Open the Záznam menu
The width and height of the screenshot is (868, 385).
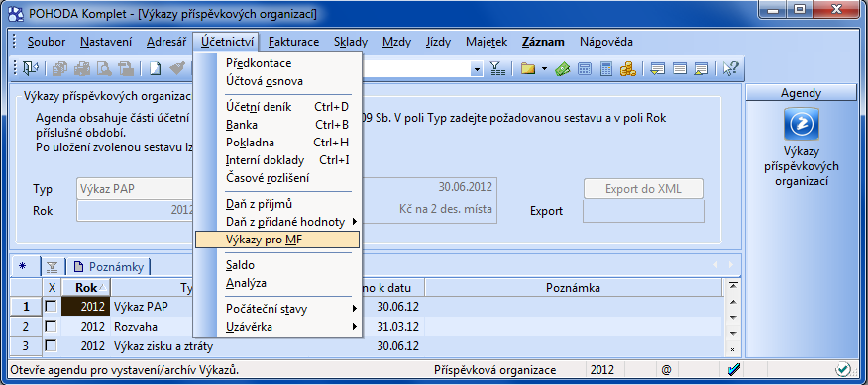click(543, 42)
